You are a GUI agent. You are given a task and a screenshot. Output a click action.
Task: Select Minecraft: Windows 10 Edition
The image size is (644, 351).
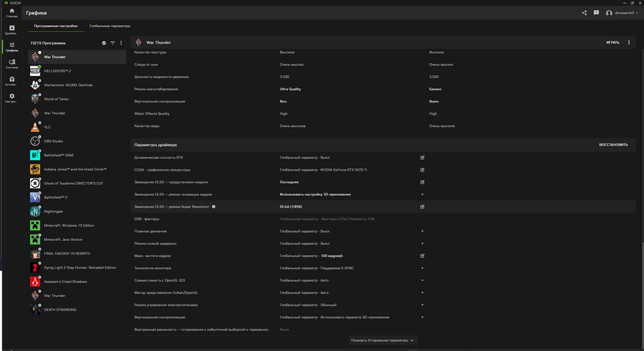[77, 225]
